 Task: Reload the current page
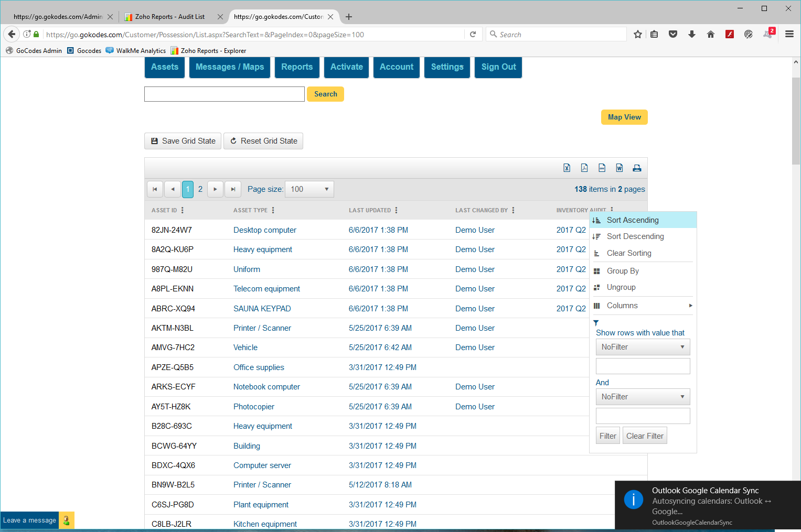[x=473, y=34]
